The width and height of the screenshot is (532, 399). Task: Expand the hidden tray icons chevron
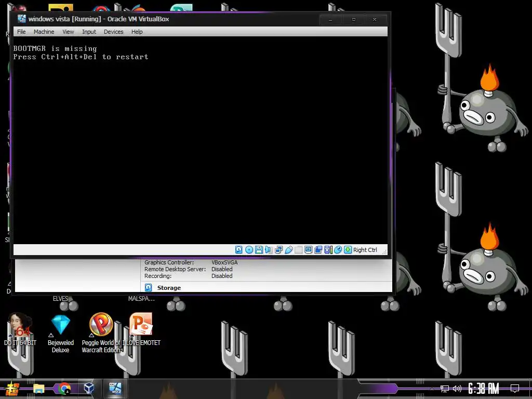432,389
